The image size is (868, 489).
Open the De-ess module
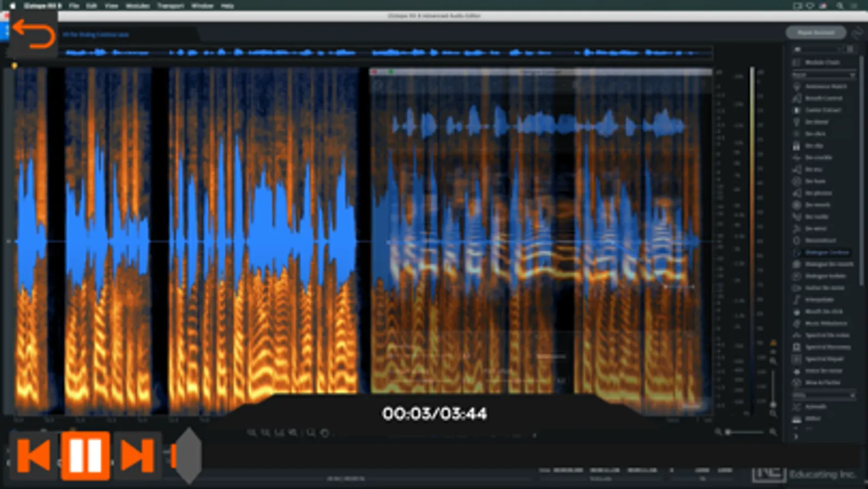coord(809,170)
